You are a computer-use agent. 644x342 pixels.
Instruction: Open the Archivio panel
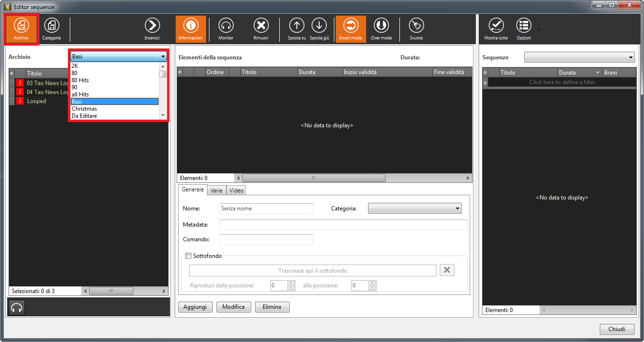pyautogui.click(x=21, y=28)
